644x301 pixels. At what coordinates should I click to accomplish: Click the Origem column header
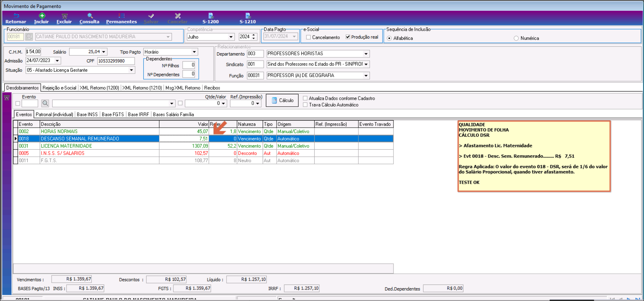[295, 124]
